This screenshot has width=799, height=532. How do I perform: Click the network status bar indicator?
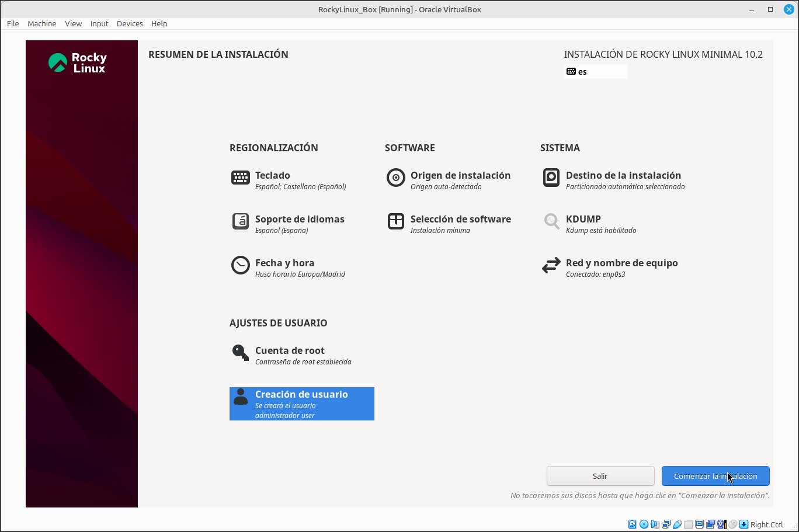pyautogui.click(x=666, y=524)
